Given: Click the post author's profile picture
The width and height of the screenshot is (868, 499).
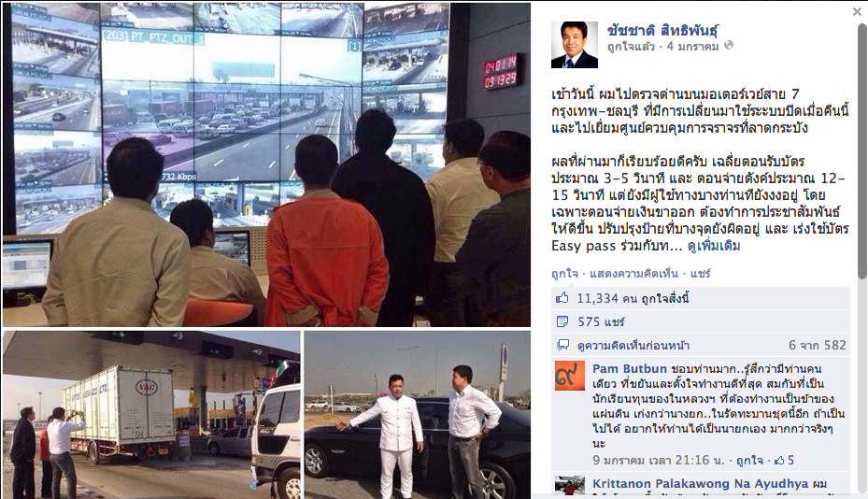Looking at the screenshot, I should pyautogui.click(x=574, y=45).
